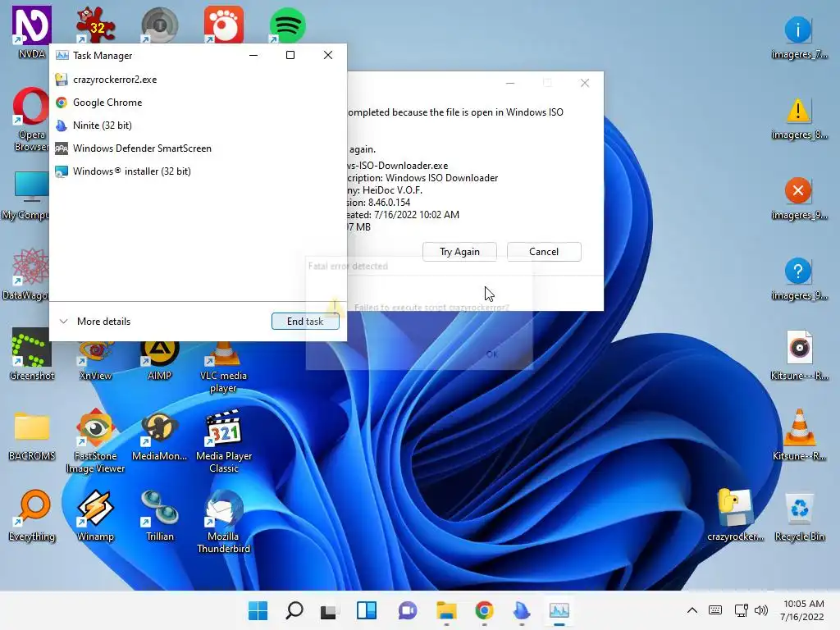Image resolution: width=840 pixels, height=630 pixels.
Task: Open Task View on the taskbar
Action: [328, 610]
